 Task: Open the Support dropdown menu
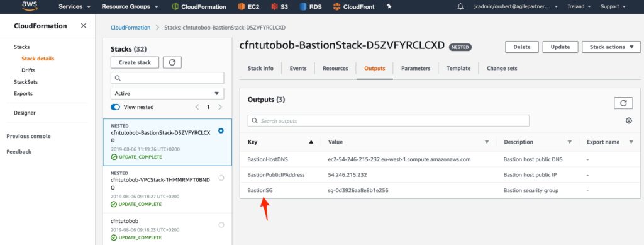(613, 6)
